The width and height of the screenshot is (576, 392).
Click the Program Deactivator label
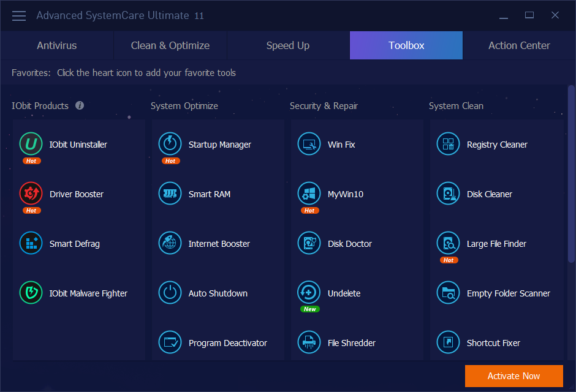point(228,343)
